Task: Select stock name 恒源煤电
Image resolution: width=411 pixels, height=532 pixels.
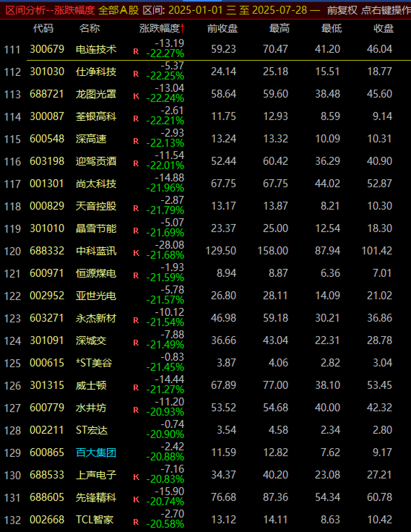Action: click(x=96, y=273)
